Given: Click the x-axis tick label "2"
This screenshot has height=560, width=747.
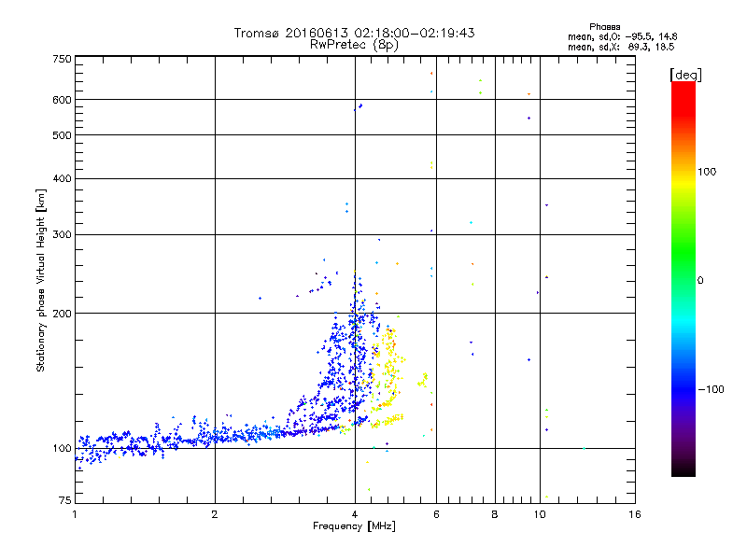Looking at the screenshot, I should [215, 514].
